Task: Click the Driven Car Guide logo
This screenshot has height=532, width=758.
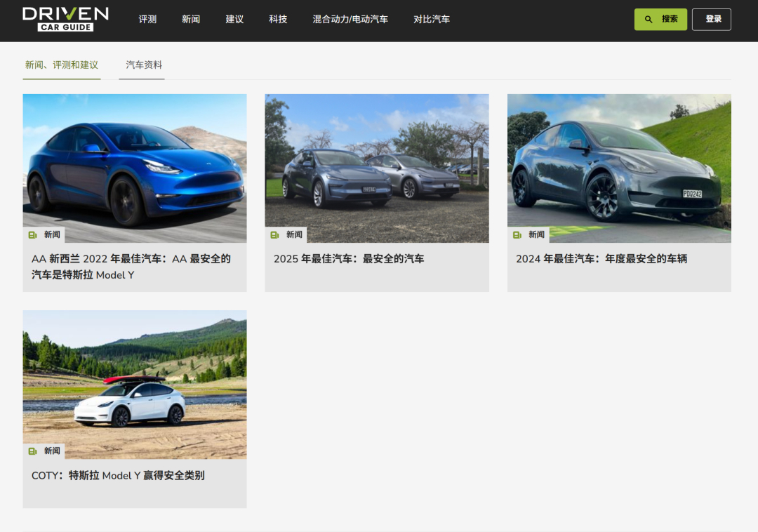Action: click(x=65, y=20)
